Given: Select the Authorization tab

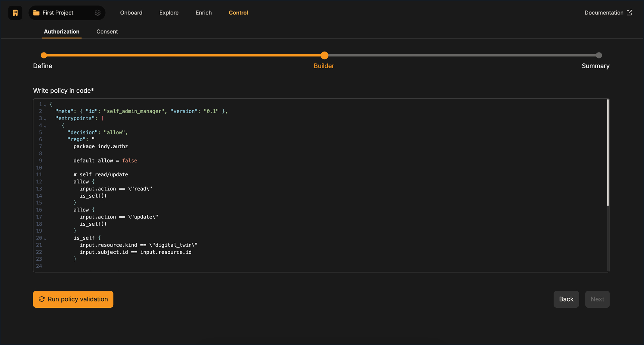Looking at the screenshot, I should [62, 32].
